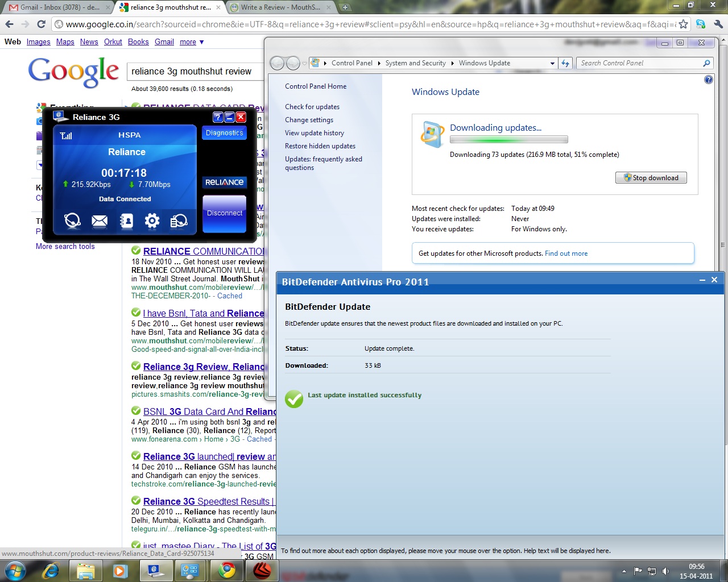Go forward in the Control Panel window
The image size is (728, 582).
click(x=293, y=63)
